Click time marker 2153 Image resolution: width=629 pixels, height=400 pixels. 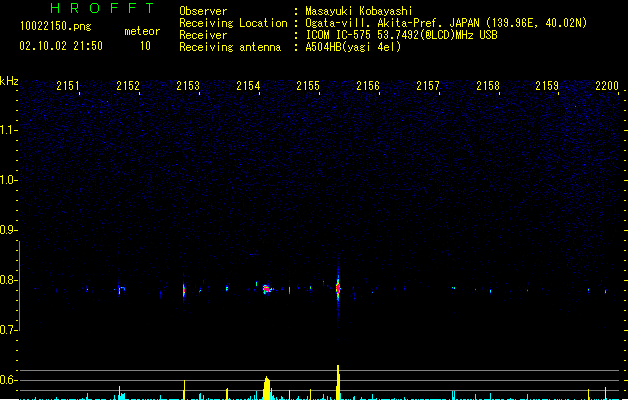188,85
